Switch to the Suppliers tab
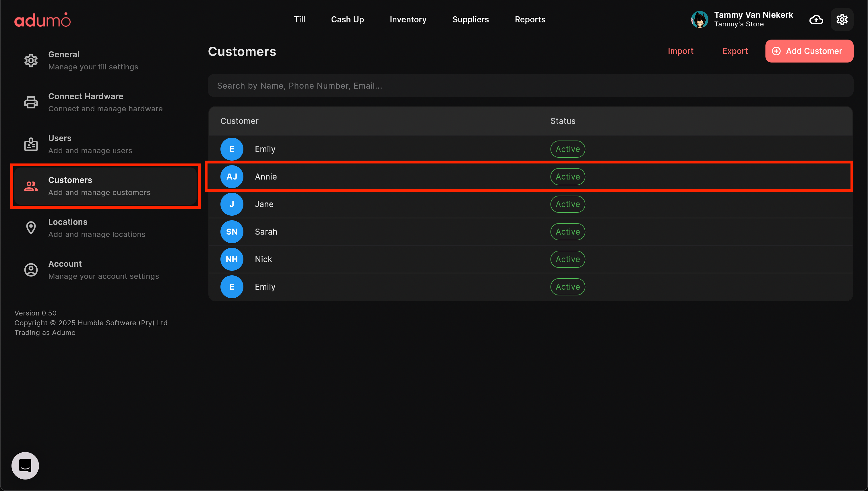Screen dimensions: 868x491 pyautogui.click(x=470, y=20)
